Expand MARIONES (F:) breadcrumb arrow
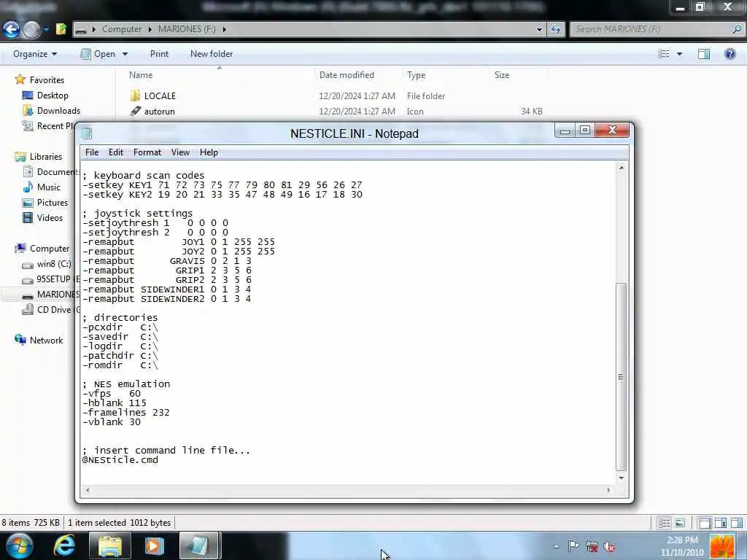Image resolution: width=747 pixels, height=560 pixels. tap(224, 29)
